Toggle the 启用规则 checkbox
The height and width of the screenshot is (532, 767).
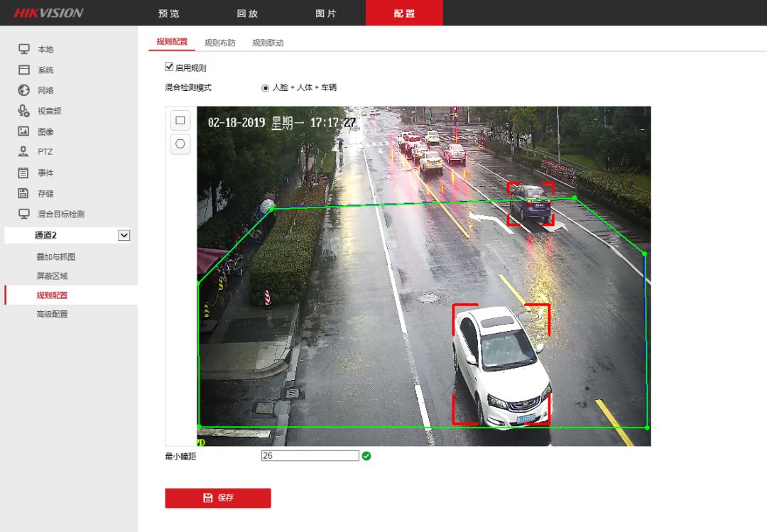click(x=169, y=67)
